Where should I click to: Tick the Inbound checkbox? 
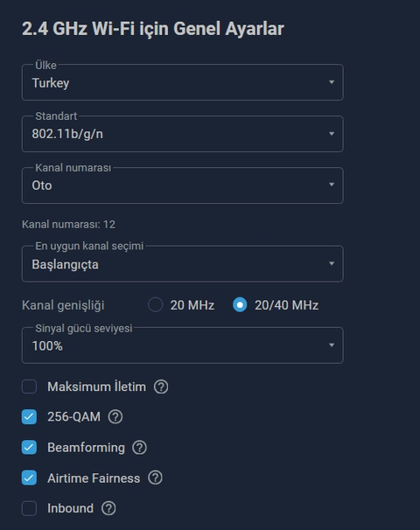coord(30,508)
